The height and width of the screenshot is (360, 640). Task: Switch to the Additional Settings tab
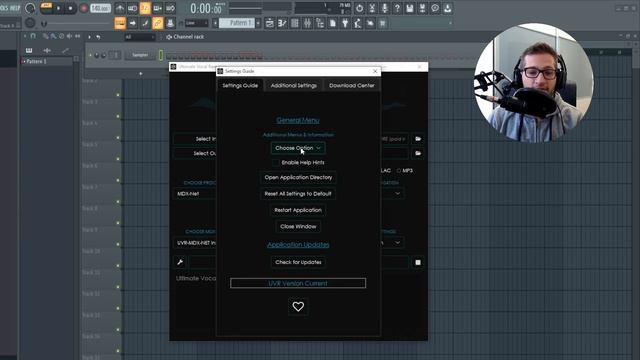(x=294, y=85)
